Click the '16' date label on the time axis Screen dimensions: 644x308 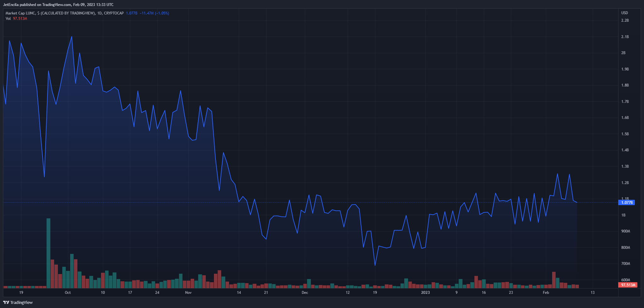(484, 293)
